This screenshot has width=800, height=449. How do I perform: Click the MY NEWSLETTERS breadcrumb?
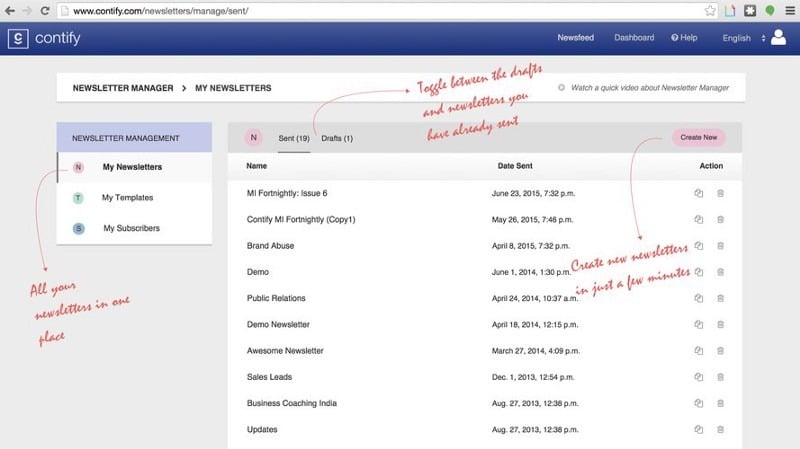point(233,88)
